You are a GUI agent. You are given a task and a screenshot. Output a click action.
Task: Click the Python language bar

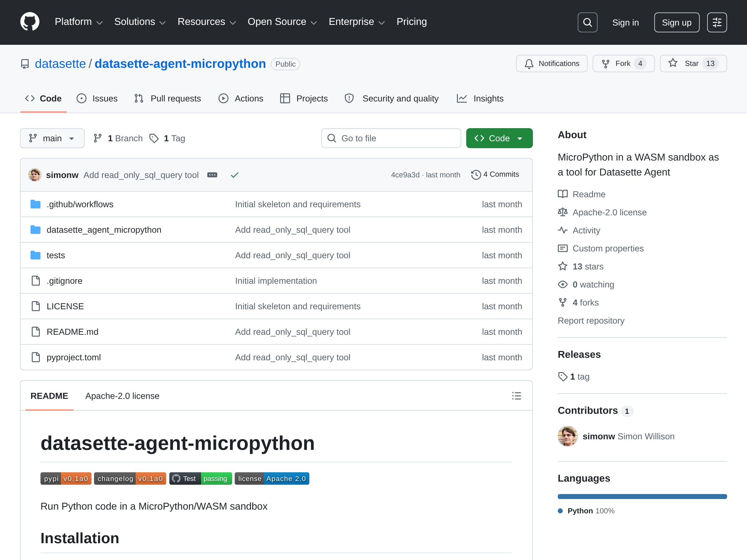pyautogui.click(x=642, y=496)
